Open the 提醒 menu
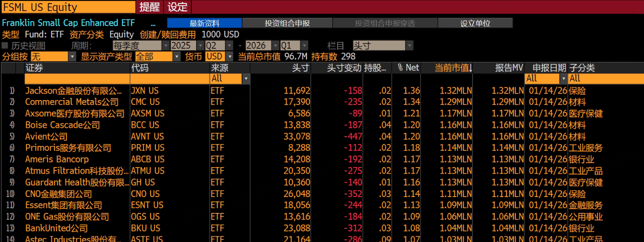644x242 pixels. tap(150, 7)
